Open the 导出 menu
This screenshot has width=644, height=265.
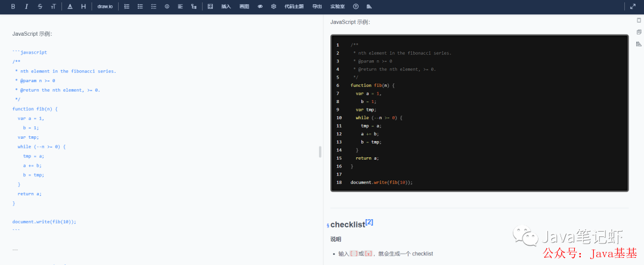click(317, 7)
